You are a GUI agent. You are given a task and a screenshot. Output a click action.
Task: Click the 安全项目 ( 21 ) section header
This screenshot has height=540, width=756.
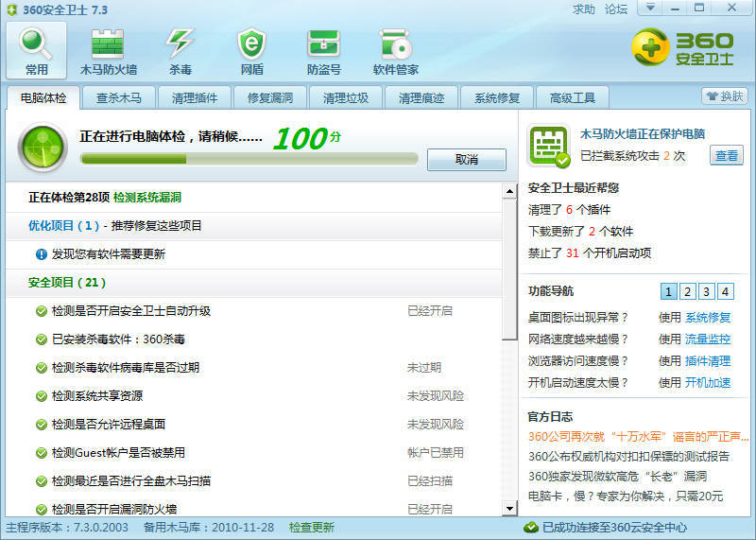click(x=254, y=283)
